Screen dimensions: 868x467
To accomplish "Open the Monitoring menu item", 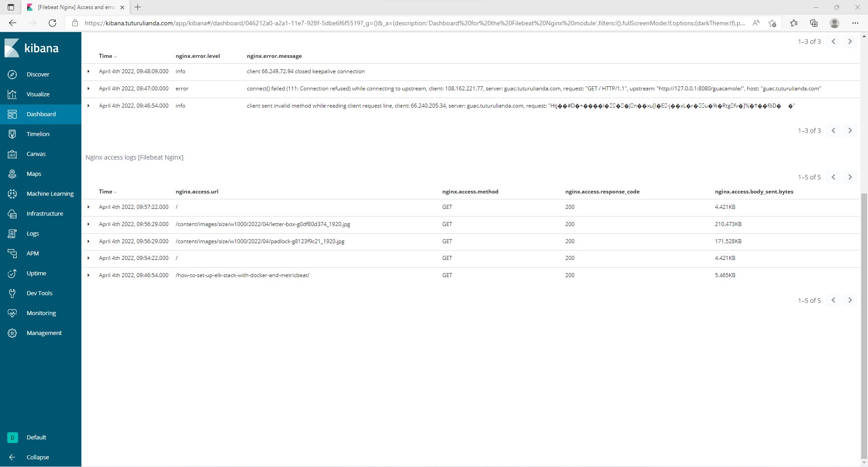I will click(x=41, y=313).
